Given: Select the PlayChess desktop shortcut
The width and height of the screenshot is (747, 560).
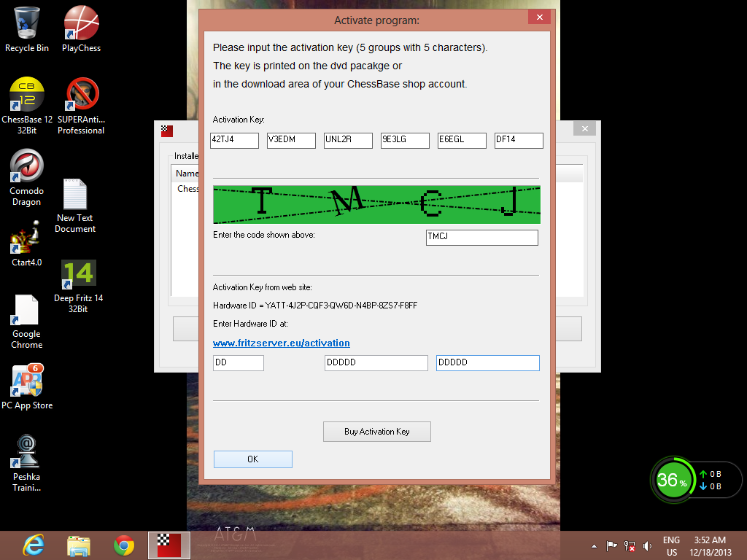Looking at the screenshot, I should 81,28.
